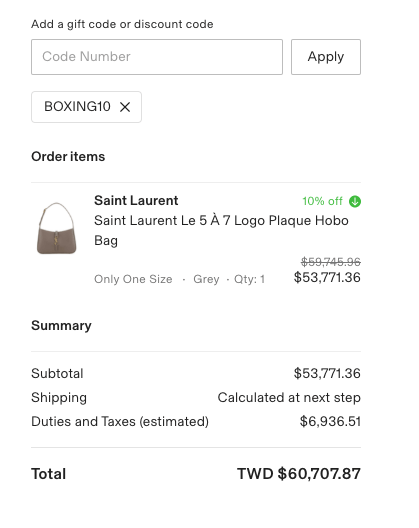
Task: Click the green 10% off label
Action: tap(322, 201)
